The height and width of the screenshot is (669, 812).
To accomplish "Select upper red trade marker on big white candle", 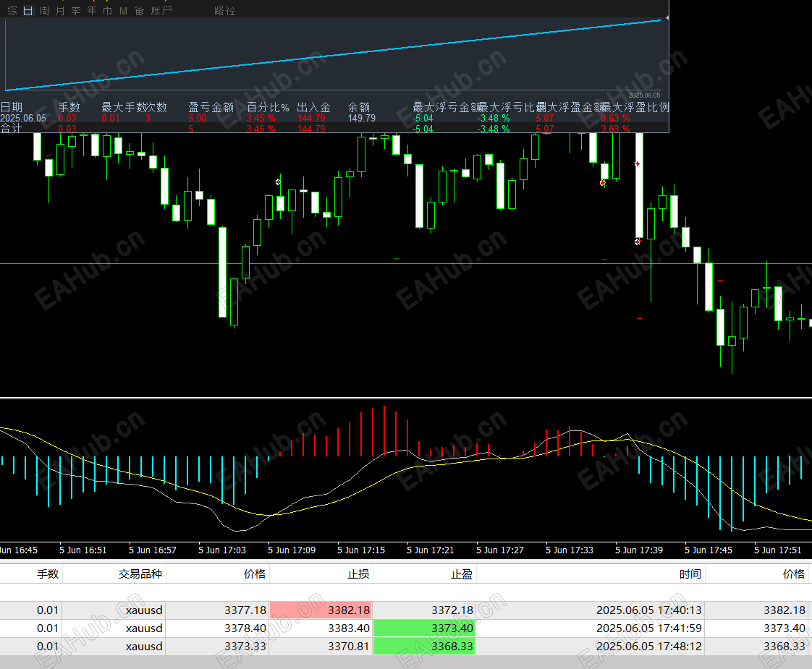I will coord(637,164).
